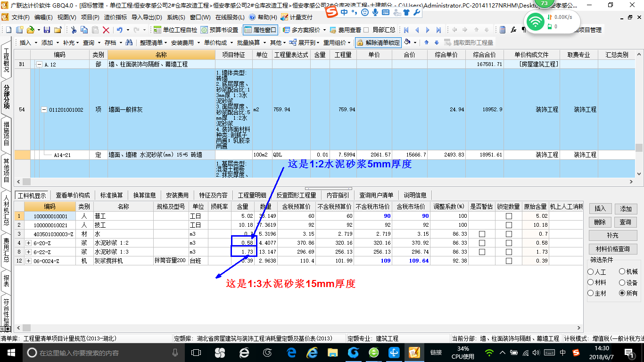Open the 在线服务(L) menu

[x=230, y=17]
